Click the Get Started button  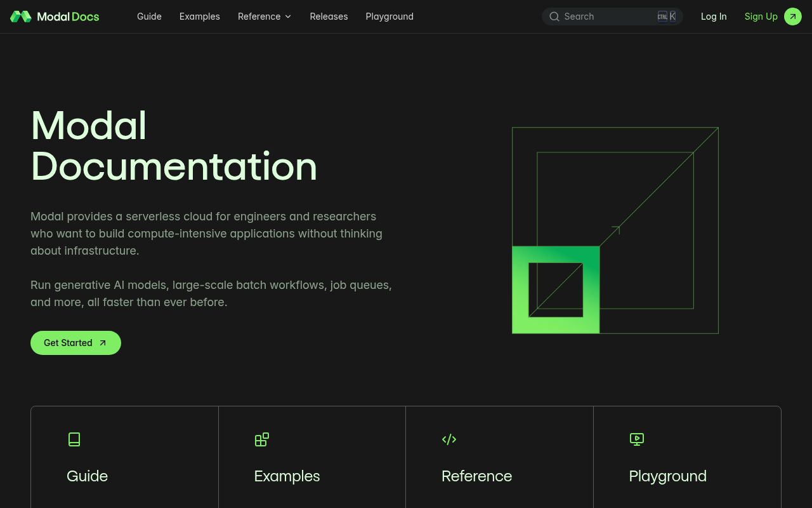click(75, 343)
